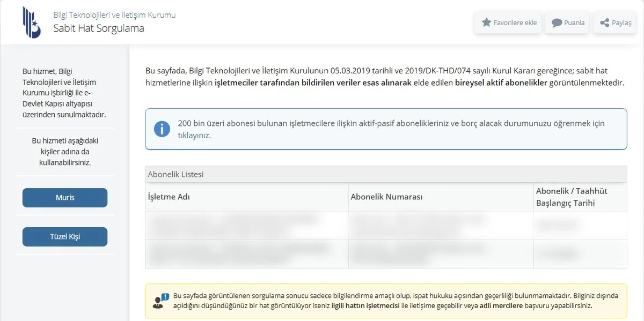This screenshot has width=644, height=321.
Task: Select the Tüzel Kişi button
Action: click(x=65, y=237)
